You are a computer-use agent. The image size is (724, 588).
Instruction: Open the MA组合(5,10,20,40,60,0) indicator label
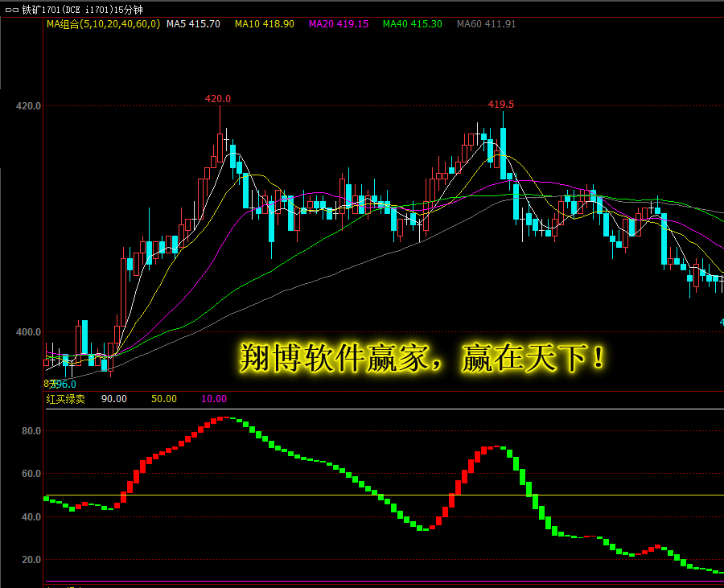[103, 24]
